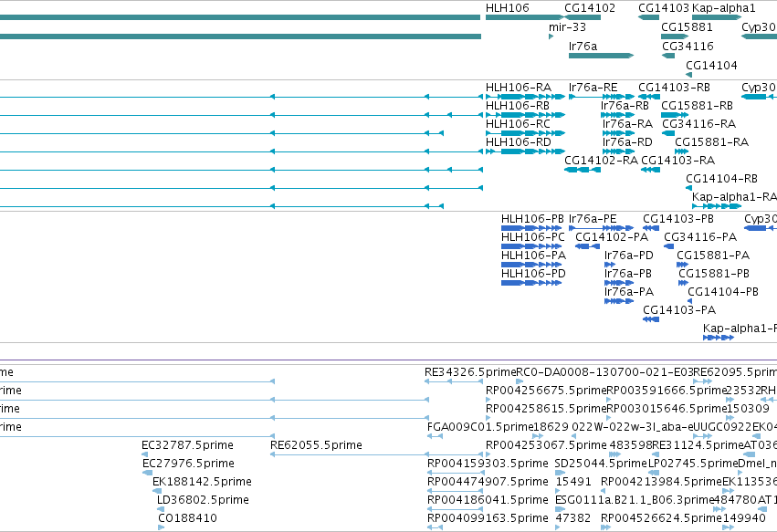The width and height of the screenshot is (777, 532).
Task: Select protein label CG34116-PA
Action: [x=700, y=237]
